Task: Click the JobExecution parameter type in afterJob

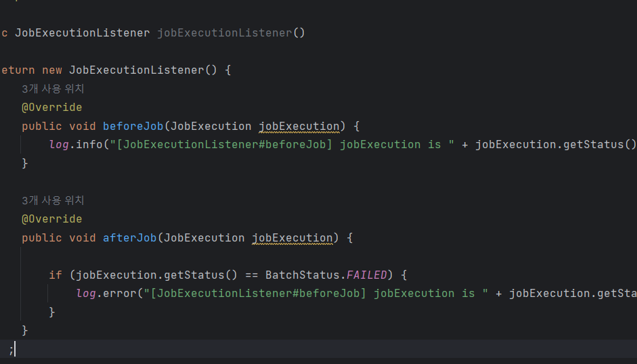Action: pyautogui.click(x=204, y=238)
